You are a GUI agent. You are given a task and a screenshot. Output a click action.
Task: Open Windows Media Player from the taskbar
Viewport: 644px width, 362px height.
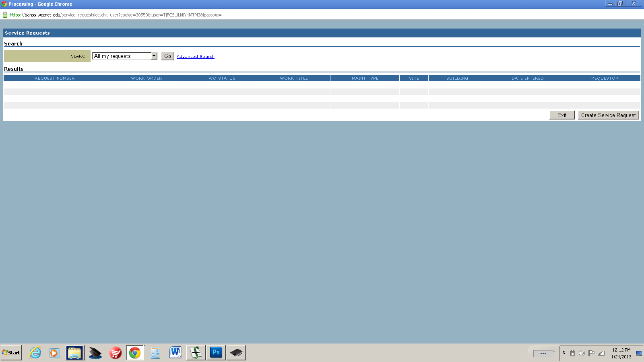55,353
